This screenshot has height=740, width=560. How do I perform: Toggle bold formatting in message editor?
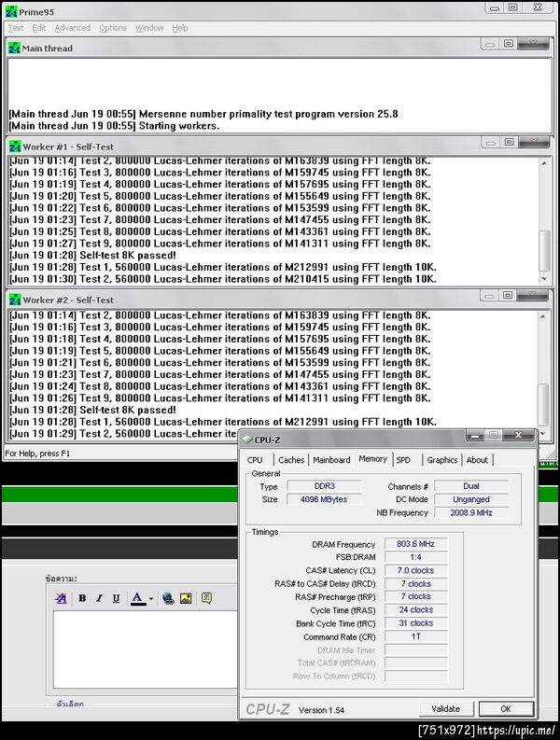(x=82, y=598)
